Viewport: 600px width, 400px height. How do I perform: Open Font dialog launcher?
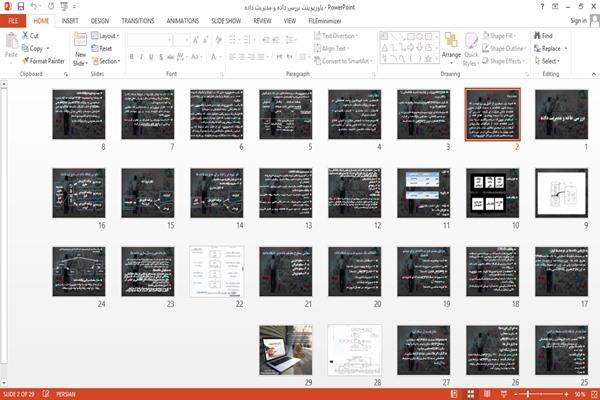point(221,74)
